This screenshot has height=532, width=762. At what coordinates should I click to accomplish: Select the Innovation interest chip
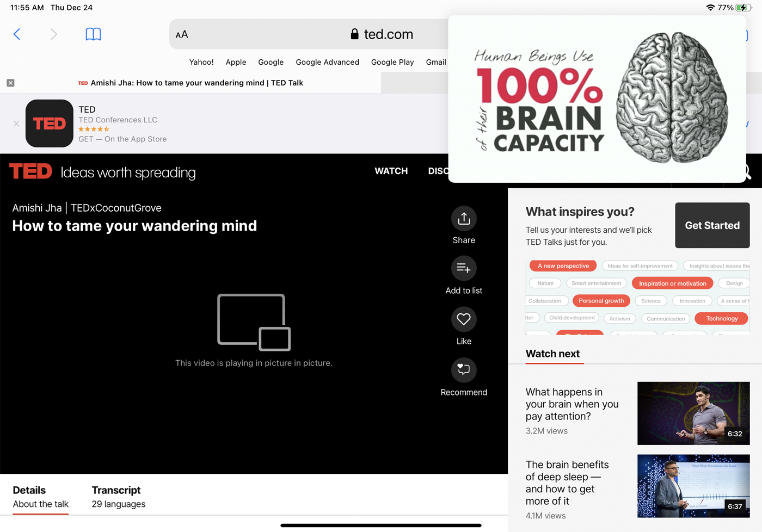(692, 301)
